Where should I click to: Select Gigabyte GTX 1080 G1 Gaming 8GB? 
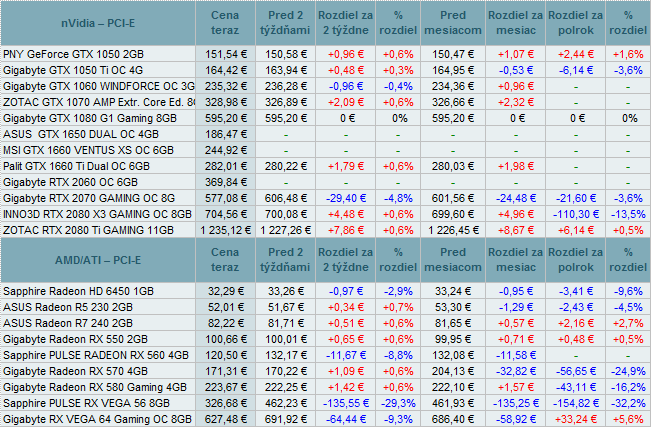[x=90, y=118]
